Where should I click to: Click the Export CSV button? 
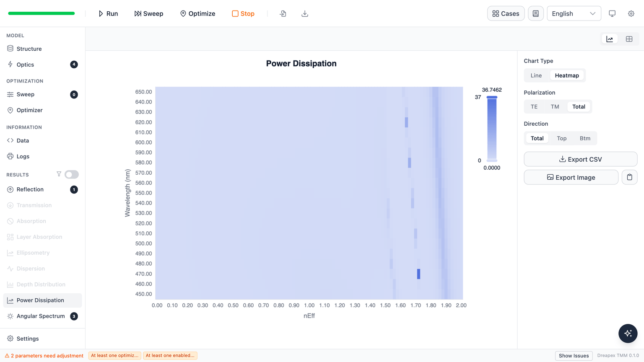pyautogui.click(x=580, y=159)
